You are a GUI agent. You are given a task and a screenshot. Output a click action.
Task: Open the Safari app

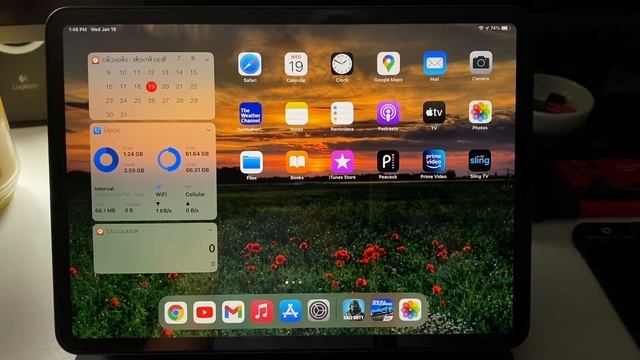[x=250, y=64]
